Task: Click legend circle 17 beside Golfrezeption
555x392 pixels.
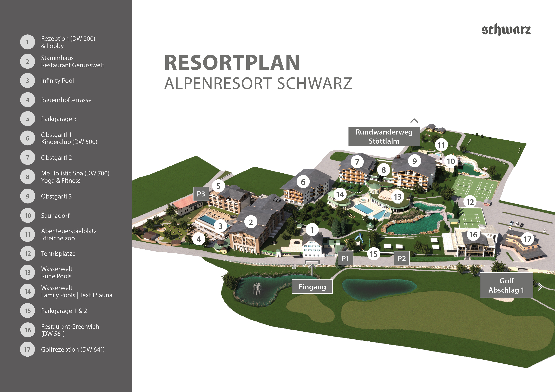Action: pyautogui.click(x=28, y=349)
